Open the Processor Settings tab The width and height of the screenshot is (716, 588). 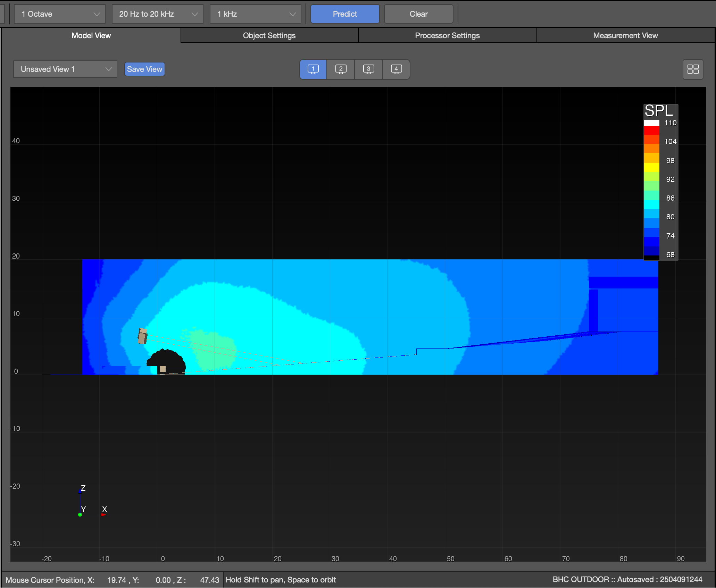coord(447,35)
